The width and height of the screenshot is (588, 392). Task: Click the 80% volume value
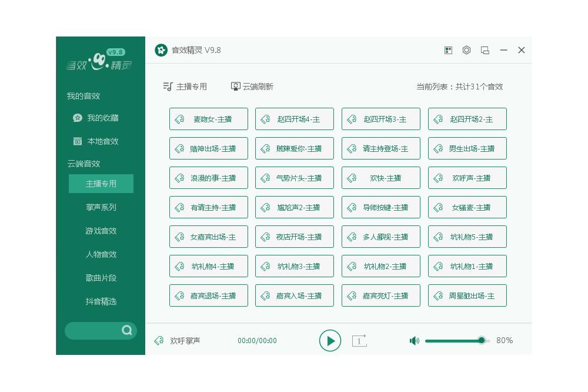pyautogui.click(x=505, y=340)
